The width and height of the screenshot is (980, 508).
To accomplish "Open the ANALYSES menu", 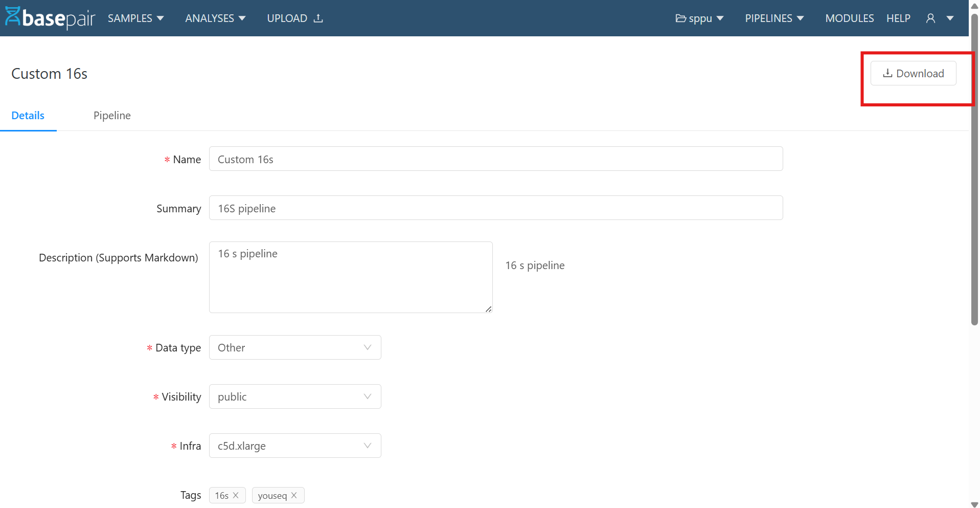I will [215, 18].
